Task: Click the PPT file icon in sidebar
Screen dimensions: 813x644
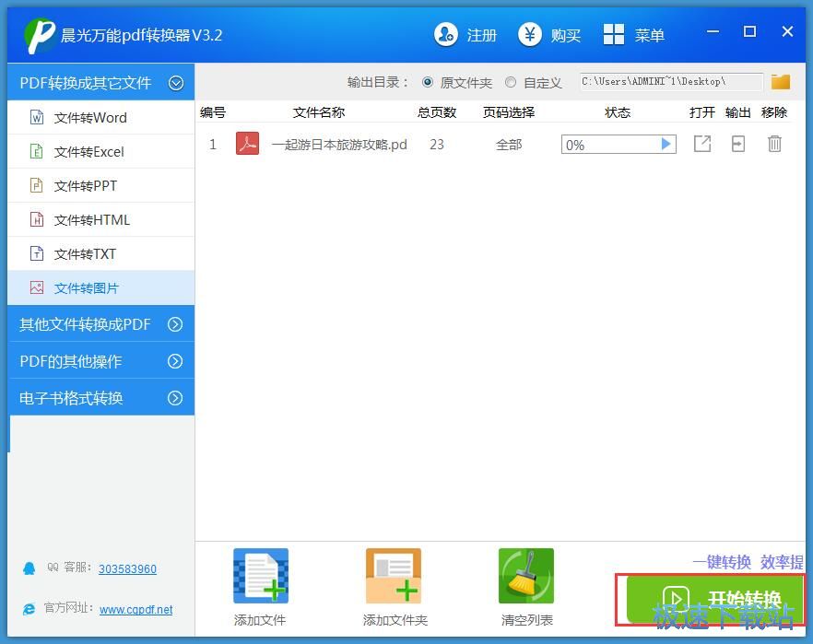Action: (x=37, y=185)
